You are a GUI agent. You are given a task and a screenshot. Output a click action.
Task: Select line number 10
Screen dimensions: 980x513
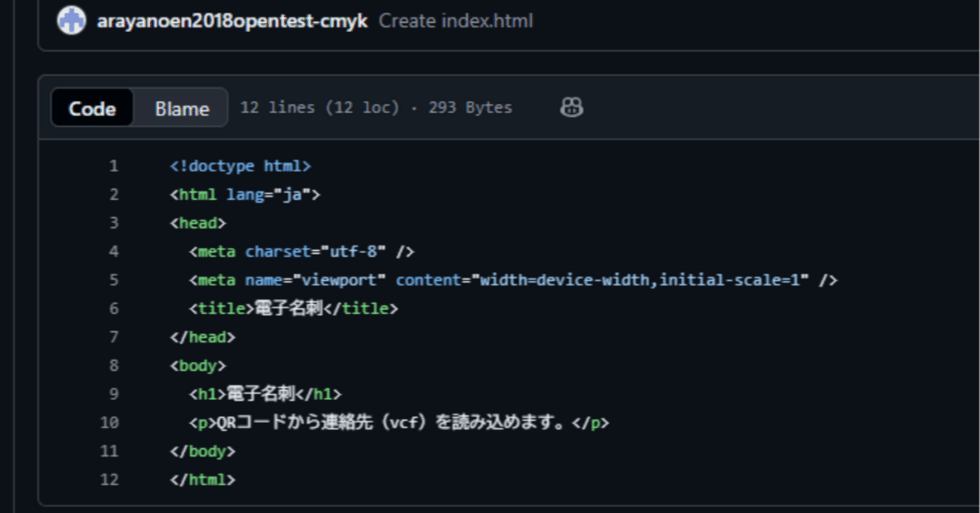(109, 423)
